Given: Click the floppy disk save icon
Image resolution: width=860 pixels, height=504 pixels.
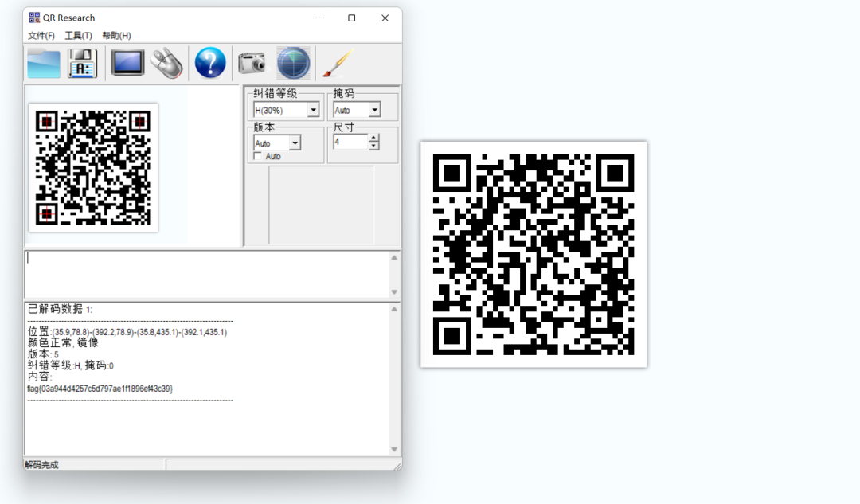Looking at the screenshot, I should pos(82,64).
